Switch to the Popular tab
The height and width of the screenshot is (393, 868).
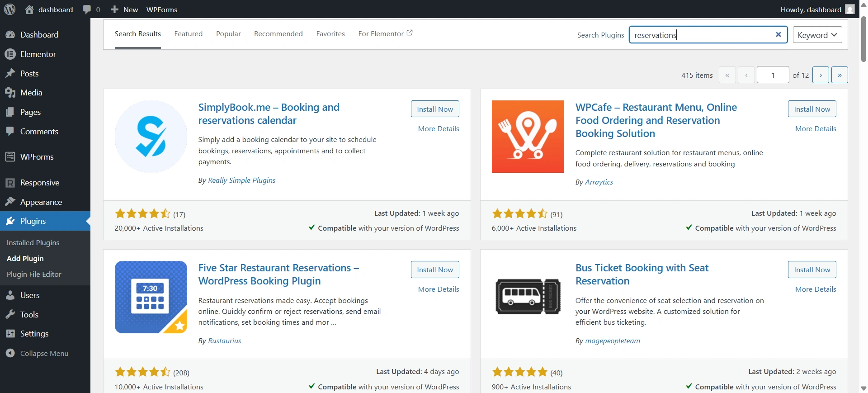click(x=228, y=34)
